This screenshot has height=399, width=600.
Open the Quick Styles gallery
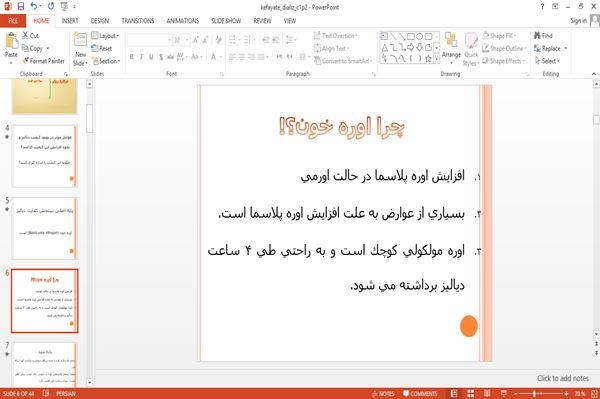tap(471, 49)
